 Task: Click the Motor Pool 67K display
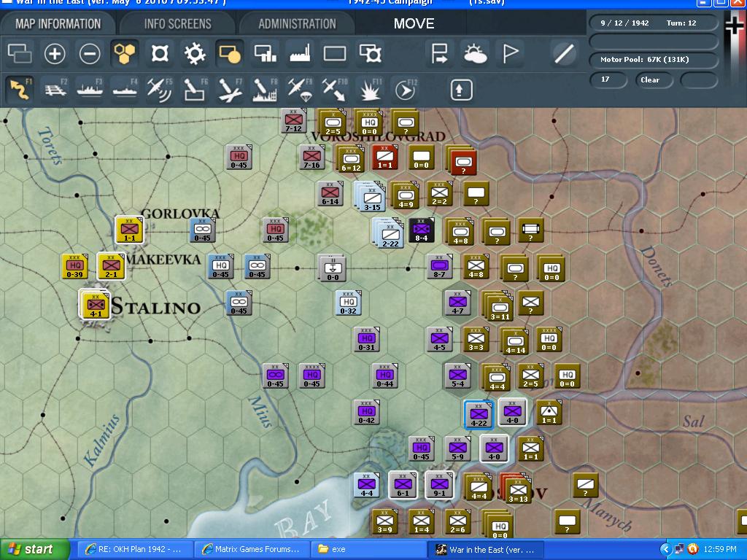point(653,60)
